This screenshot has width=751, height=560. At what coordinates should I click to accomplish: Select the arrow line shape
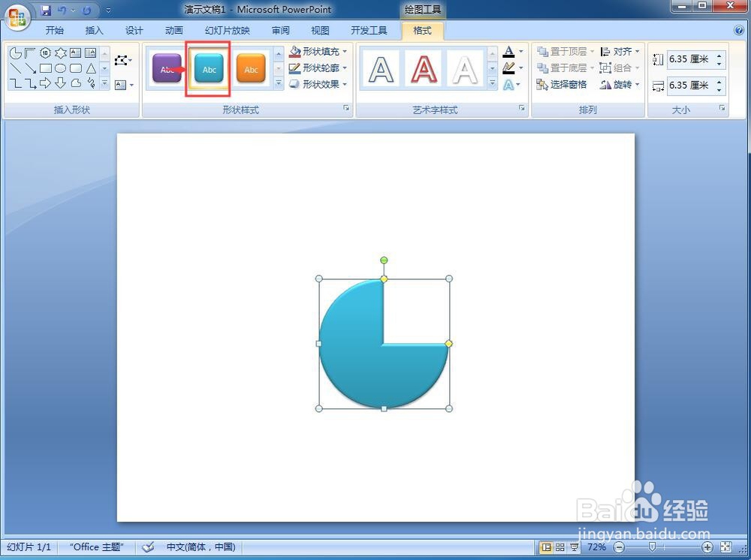click(30, 68)
